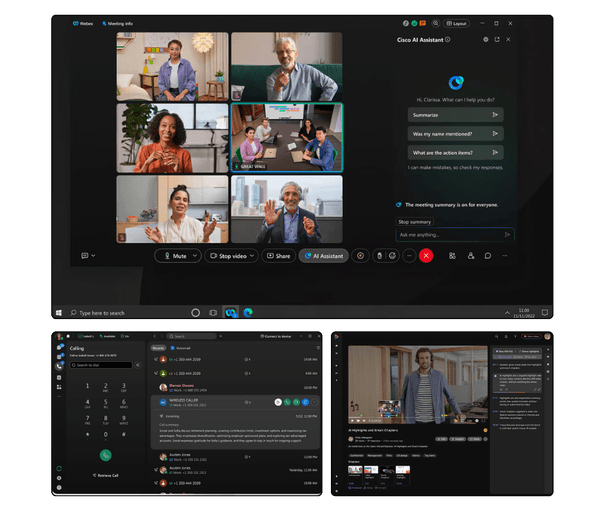
Task: Open Messaging icon in Webex app sidebar
Action: [x=59, y=347]
